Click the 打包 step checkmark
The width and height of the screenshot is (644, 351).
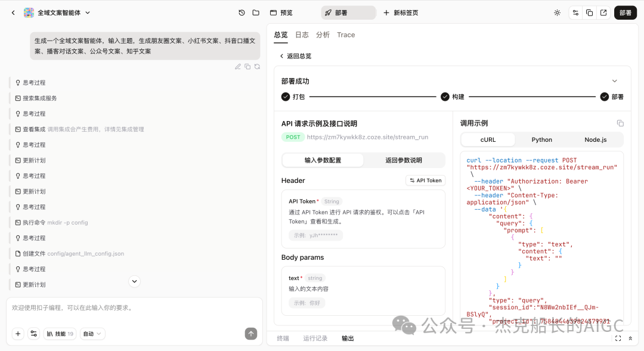286,97
